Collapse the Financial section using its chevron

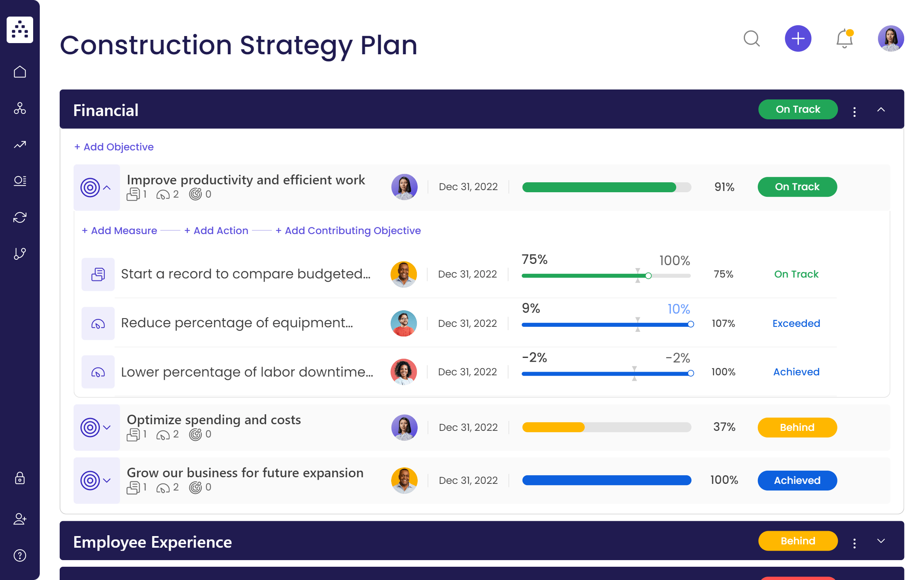point(881,109)
